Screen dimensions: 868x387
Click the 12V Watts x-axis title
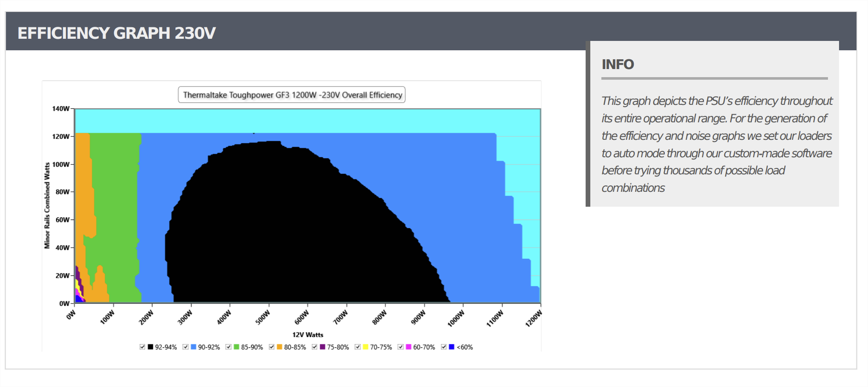tap(308, 335)
